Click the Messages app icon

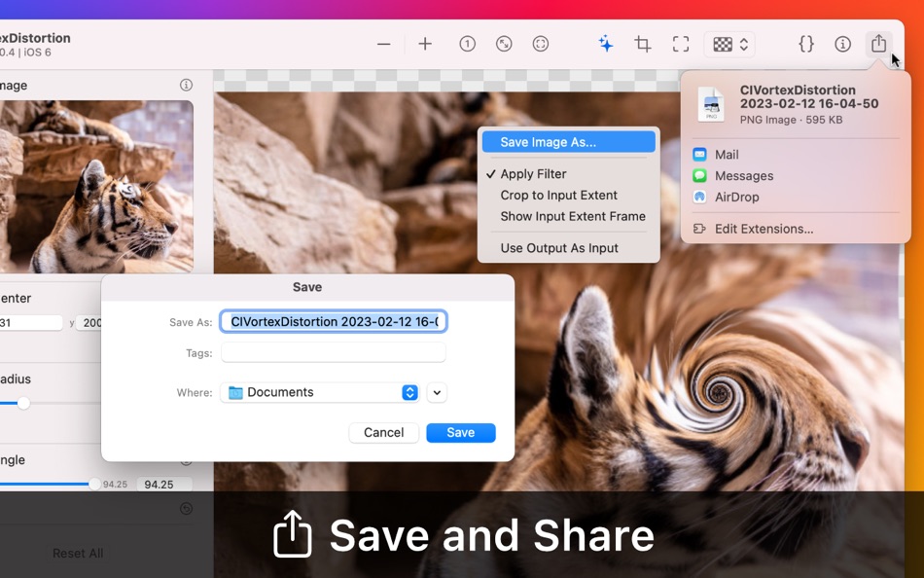(x=699, y=176)
